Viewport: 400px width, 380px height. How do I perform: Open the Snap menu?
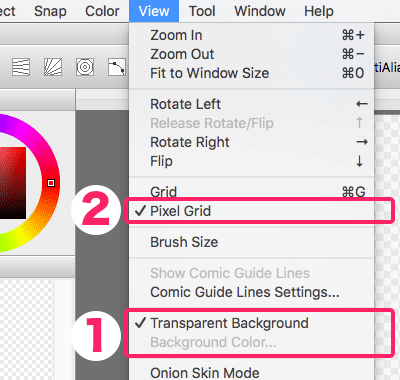[50, 11]
